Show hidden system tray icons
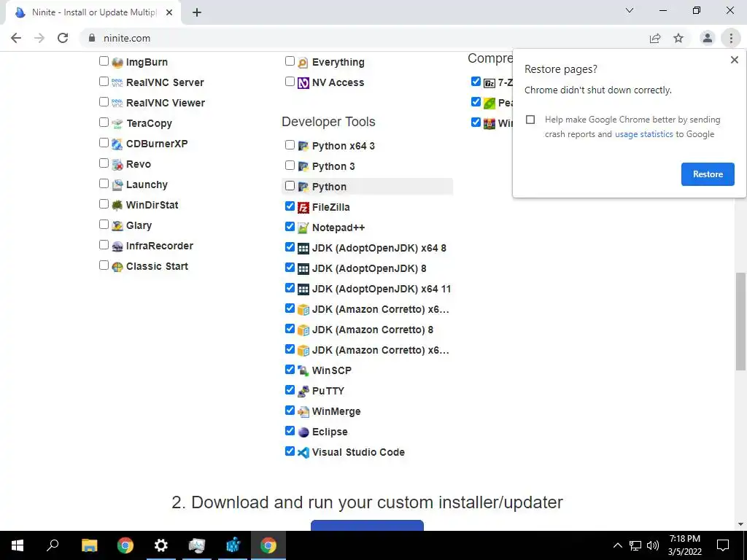The image size is (747, 560). coord(617,545)
